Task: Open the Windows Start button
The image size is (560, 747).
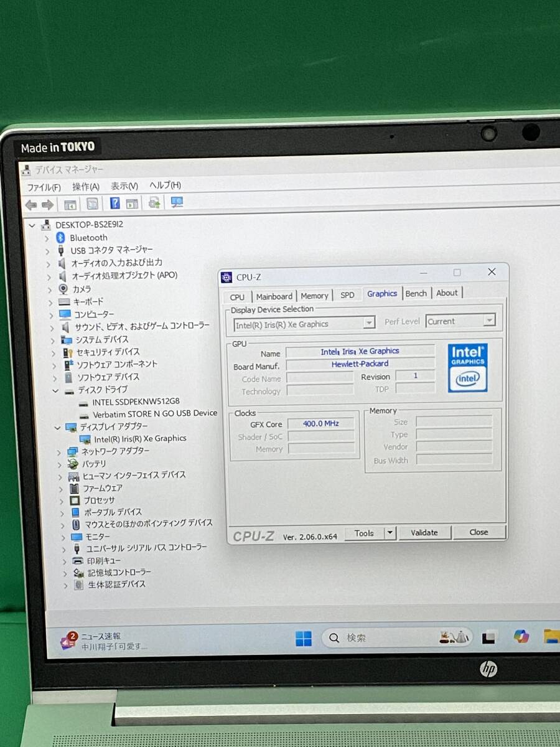Action: pyautogui.click(x=304, y=639)
